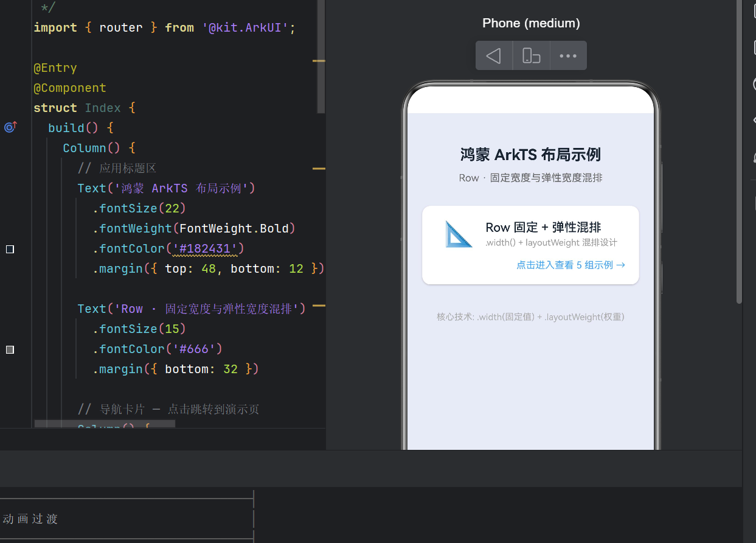The image size is (756, 543).
Task: Click the '.fontSize(22)' code line
Action: [x=139, y=208]
